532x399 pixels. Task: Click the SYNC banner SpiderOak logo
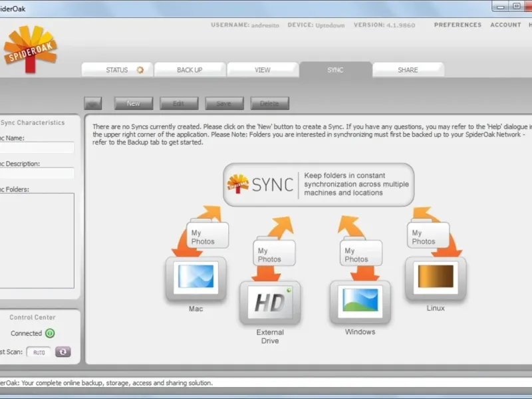point(238,184)
